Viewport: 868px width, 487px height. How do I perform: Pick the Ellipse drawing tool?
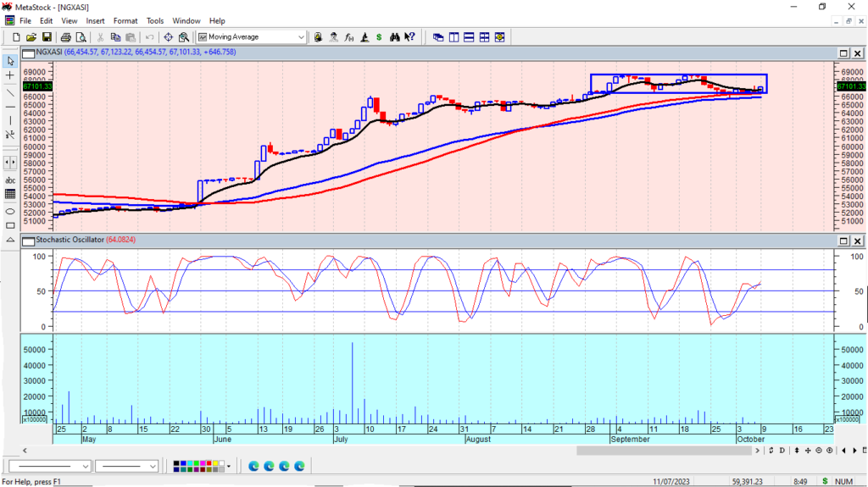click(x=10, y=211)
